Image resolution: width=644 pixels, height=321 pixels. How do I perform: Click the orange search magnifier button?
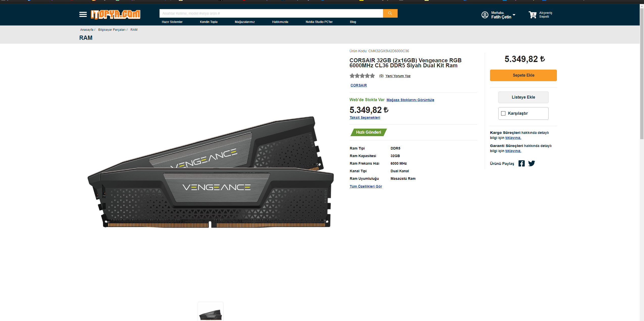click(x=390, y=13)
